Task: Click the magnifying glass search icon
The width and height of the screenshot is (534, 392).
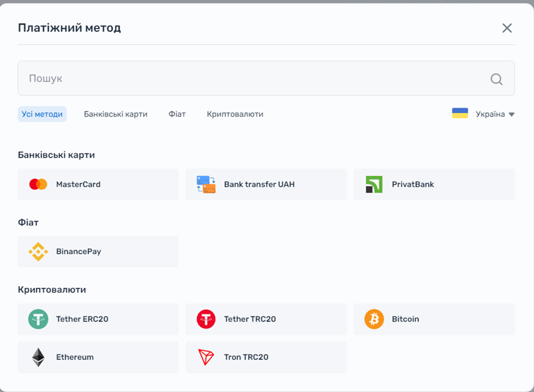Action: 496,79
